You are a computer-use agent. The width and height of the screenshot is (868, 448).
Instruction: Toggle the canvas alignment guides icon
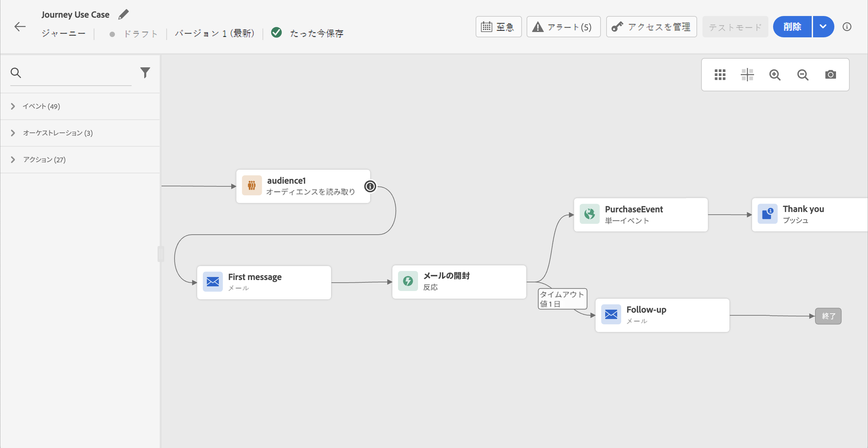click(747, 74)
